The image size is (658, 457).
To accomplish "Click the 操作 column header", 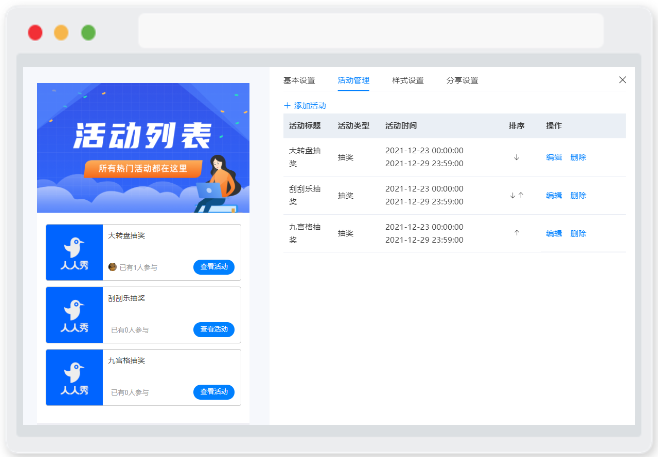I will tap(554, 125).
